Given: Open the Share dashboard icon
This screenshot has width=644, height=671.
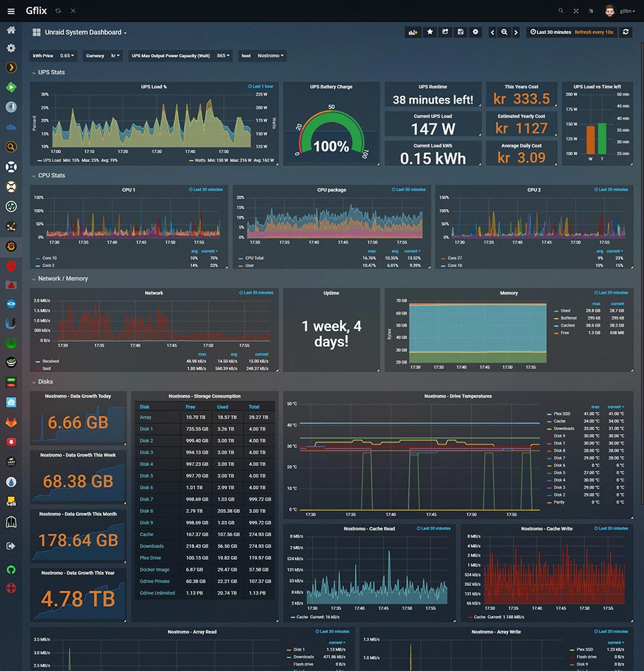Looking at the screenshot, I should (445, 32).
